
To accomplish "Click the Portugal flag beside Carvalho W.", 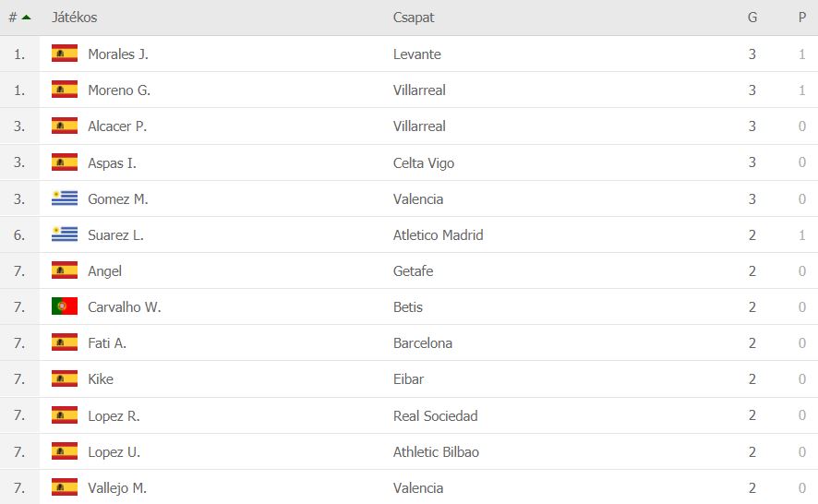I will tap(65, 306).
